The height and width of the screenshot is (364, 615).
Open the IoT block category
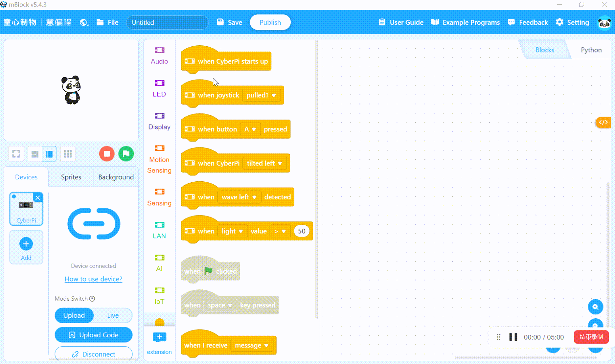[159, 296]
